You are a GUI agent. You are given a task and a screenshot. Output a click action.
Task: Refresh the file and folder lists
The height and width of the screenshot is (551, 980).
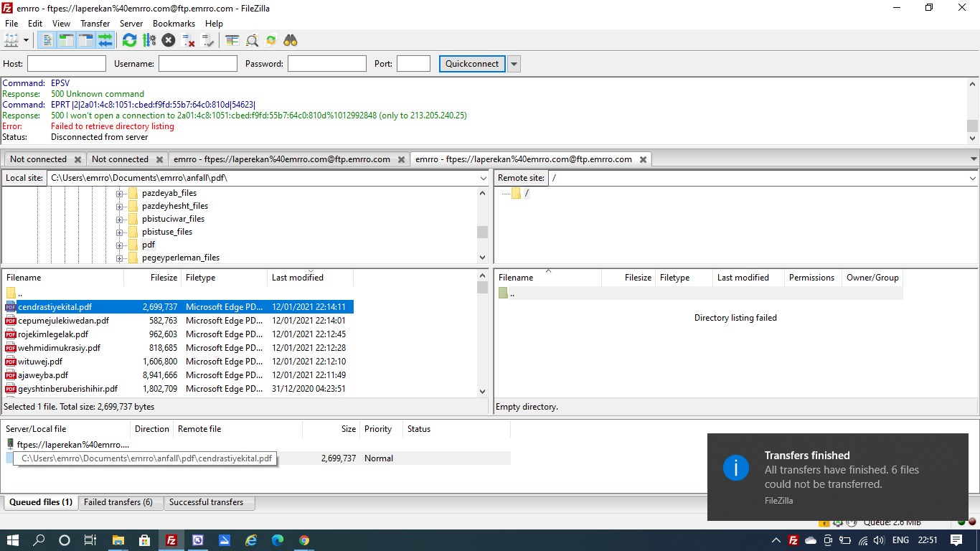129,40
